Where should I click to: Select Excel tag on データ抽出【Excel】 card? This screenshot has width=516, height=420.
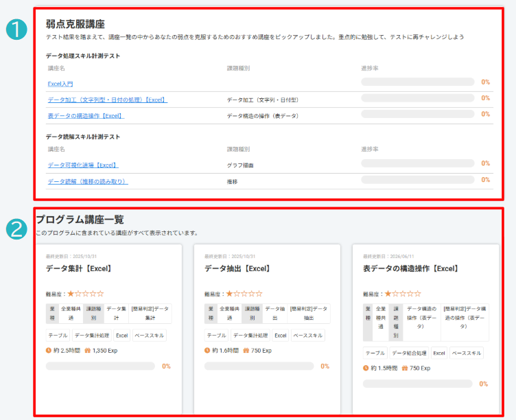(x=281, y=336)
